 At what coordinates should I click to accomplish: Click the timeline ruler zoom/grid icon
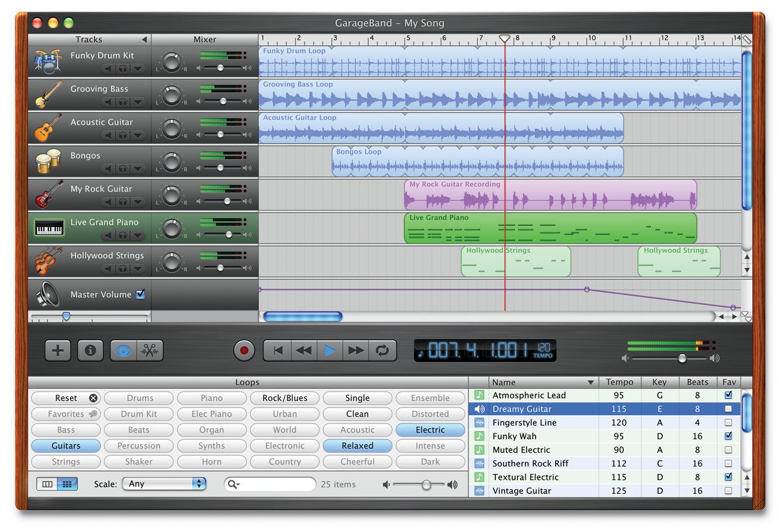(x=747, y=39)
